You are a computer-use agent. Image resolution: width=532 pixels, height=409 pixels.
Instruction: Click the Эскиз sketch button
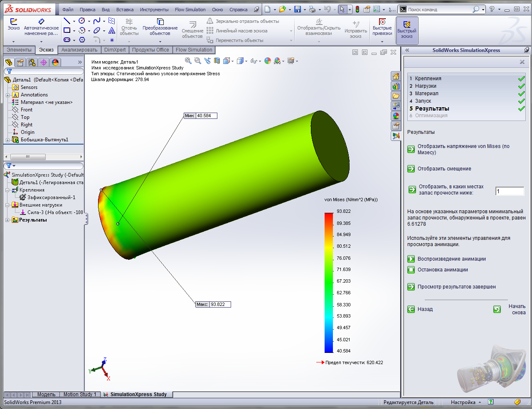14,25
